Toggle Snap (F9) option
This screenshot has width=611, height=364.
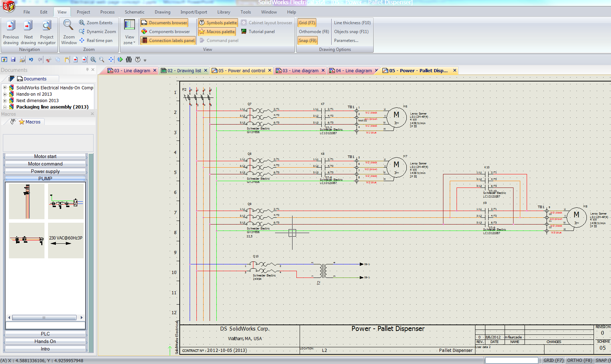pyautogui.click(x=307, y=40)
